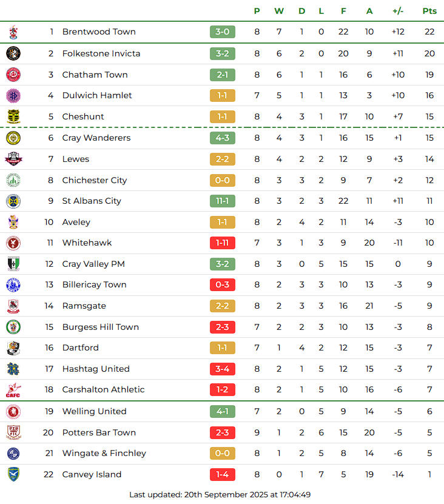Click the Folkestone Invicta club badge
This screenshot has width=444, height=504.
click(x=13, y=53)
